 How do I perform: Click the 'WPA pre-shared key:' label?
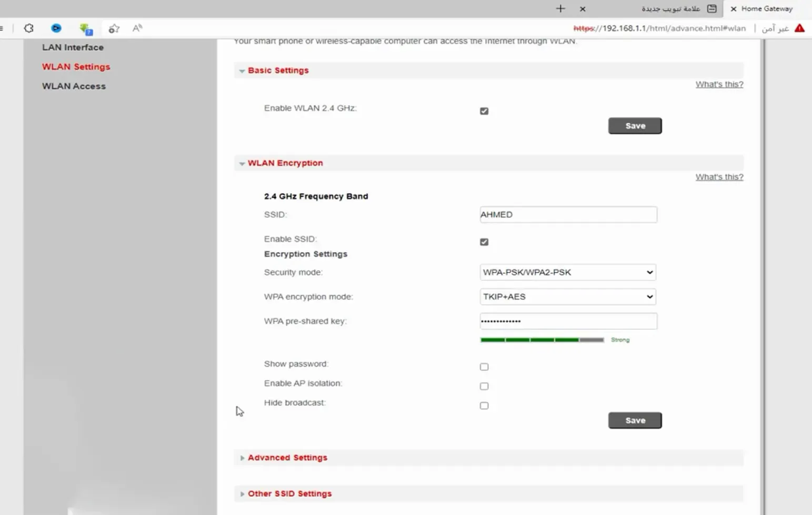305,321
